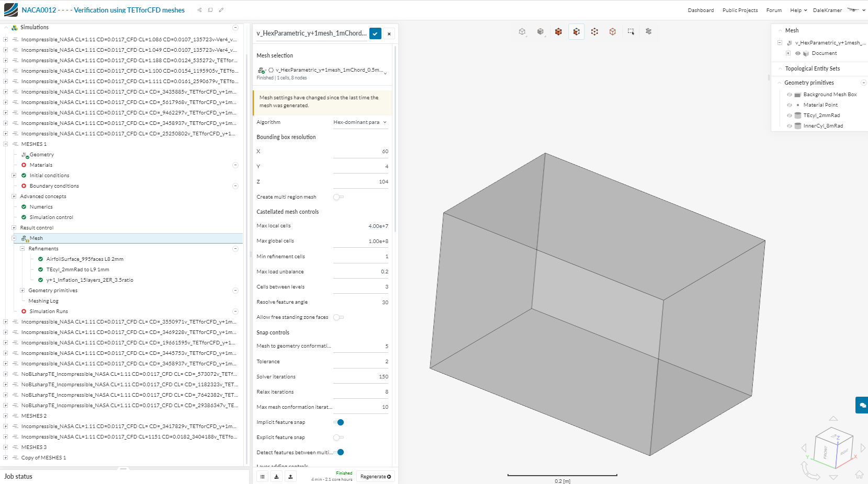The image size is (868, 484).
Task: Go to Public Projects
Action: pos(740,10)
